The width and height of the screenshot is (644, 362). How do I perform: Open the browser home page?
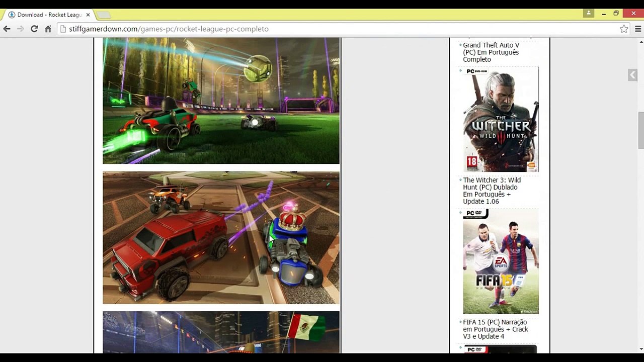pyautogui.click(x=48, y=29)
